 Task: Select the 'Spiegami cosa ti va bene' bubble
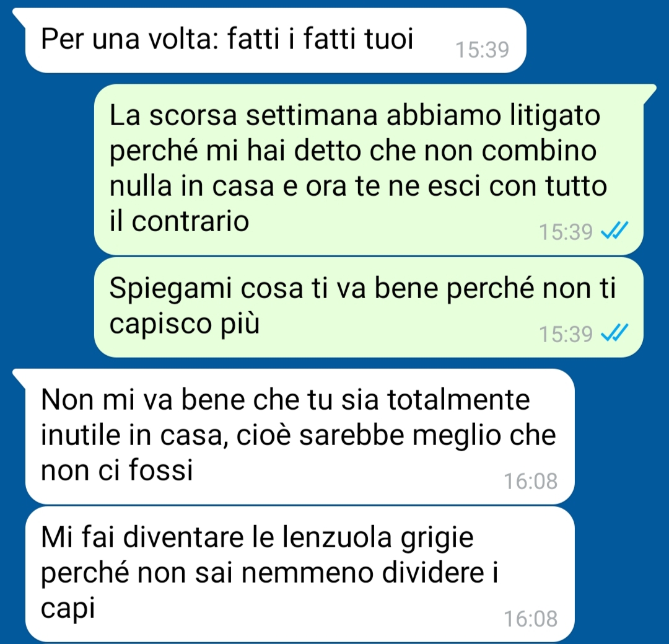369,307
